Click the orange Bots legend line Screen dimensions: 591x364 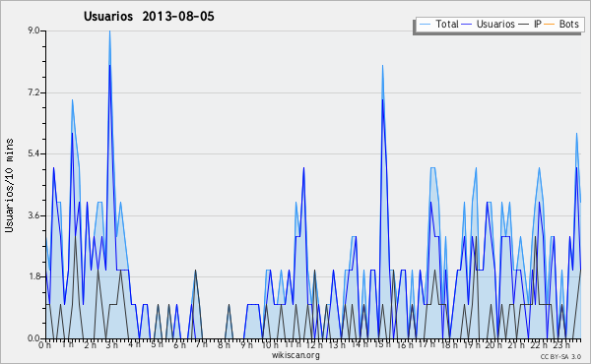pos(550,25)
